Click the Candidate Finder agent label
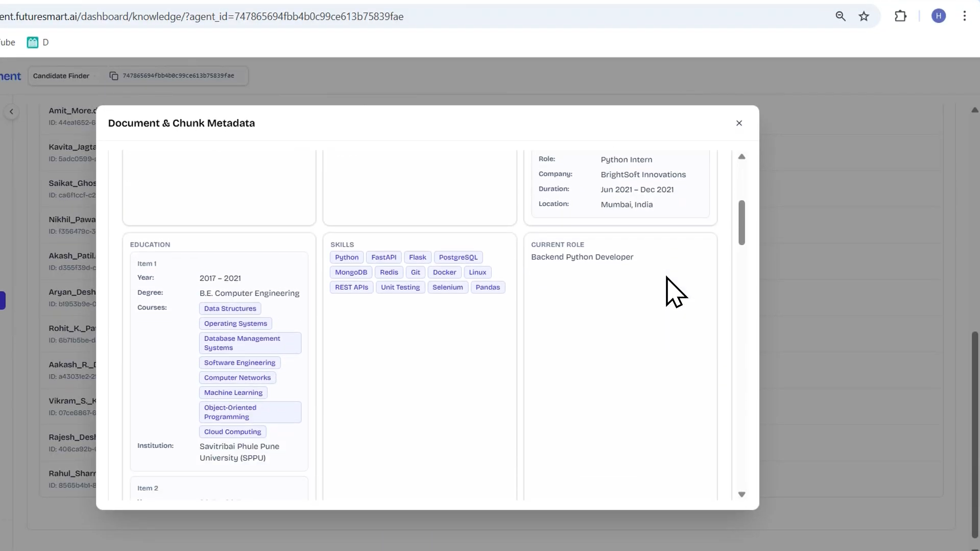 coord(61,76)
